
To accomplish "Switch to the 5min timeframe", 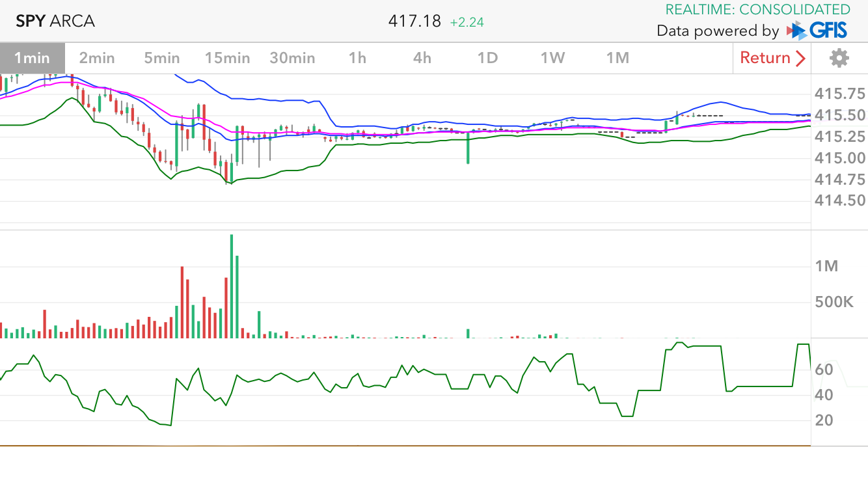I will pyautogui.click(x=162, y=58).
